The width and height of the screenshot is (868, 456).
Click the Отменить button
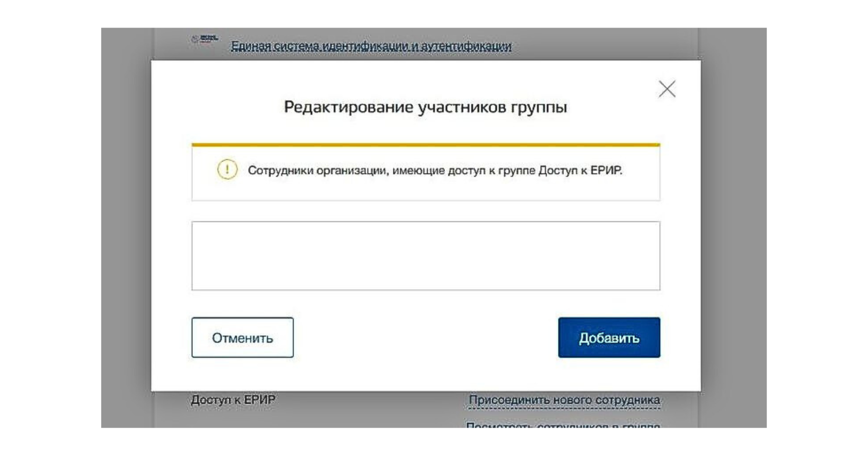(242, 337)
